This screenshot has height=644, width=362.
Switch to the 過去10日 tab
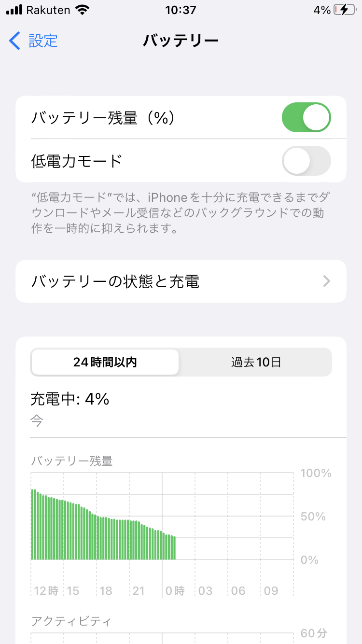click(x=256, y=363)
